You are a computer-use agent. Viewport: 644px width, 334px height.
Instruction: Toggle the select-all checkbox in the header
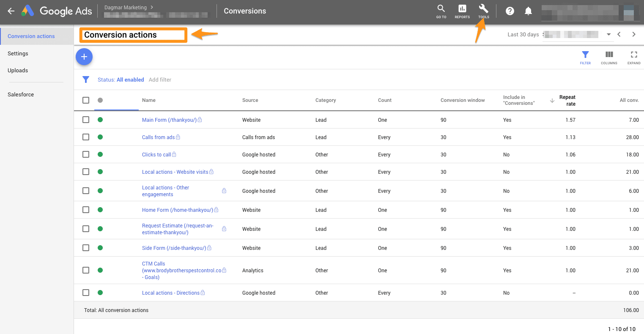pyautogui.click(x=86, y=100)
